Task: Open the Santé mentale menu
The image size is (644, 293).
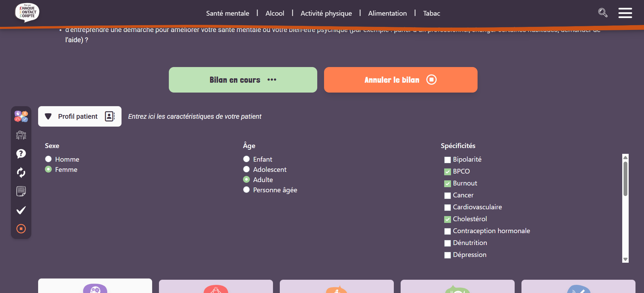Action: [x=228, y=13]
